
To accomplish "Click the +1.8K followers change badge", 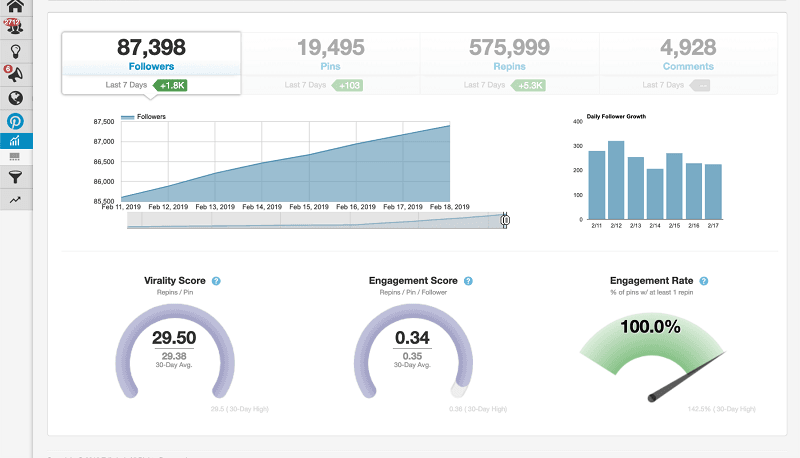I will [170, 85].
